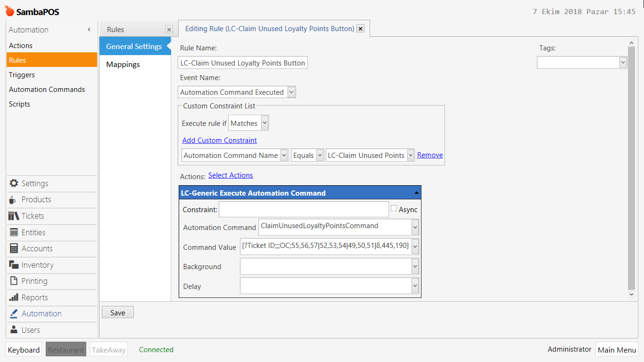Viewport: 644px width, 362px height.
Task: Click in the Rule Name input field
Action: [243, 63]
